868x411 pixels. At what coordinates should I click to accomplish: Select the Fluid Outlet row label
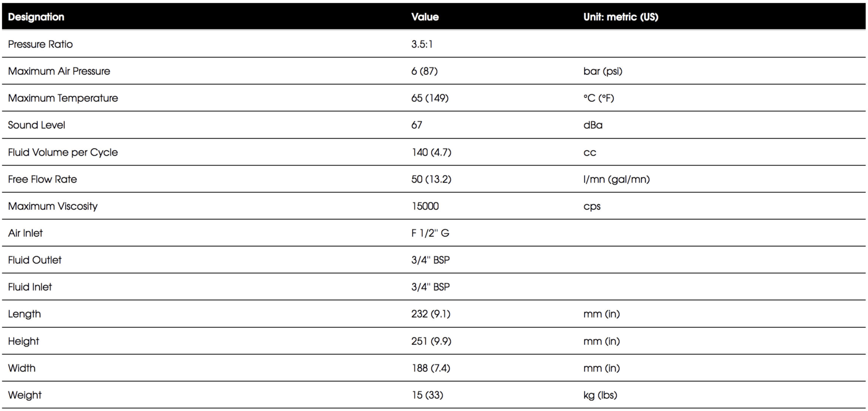point(35,260)
